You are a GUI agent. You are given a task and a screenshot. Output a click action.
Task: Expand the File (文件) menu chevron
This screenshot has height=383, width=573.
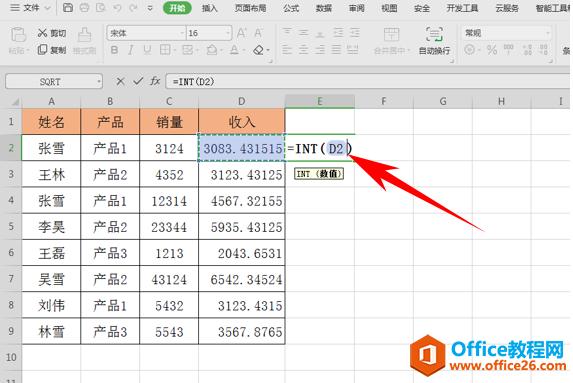[x=47, y=8]
